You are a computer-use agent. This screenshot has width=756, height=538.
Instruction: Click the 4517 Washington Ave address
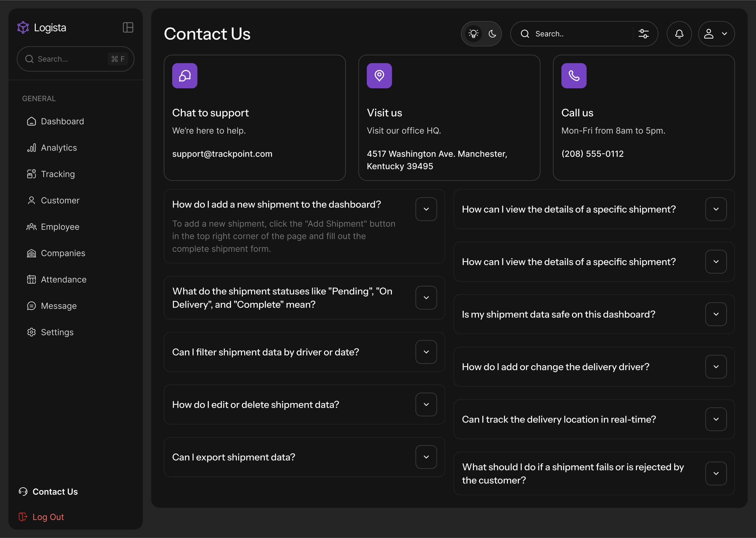tap(437, 160)
